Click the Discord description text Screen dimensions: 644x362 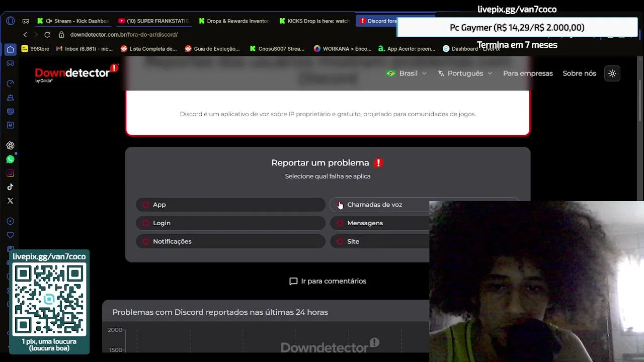pyautogui.click(x=328, y=114)
